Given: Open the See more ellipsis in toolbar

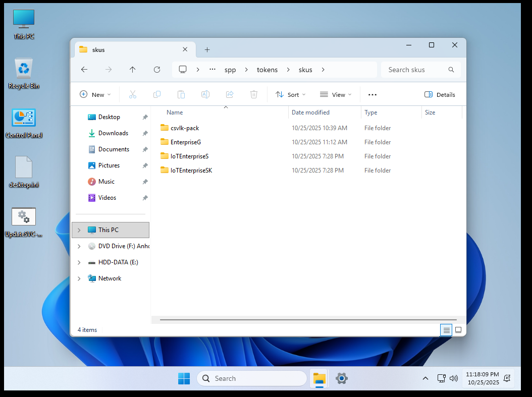Looking at the screenshot, I should pos(373,95).
